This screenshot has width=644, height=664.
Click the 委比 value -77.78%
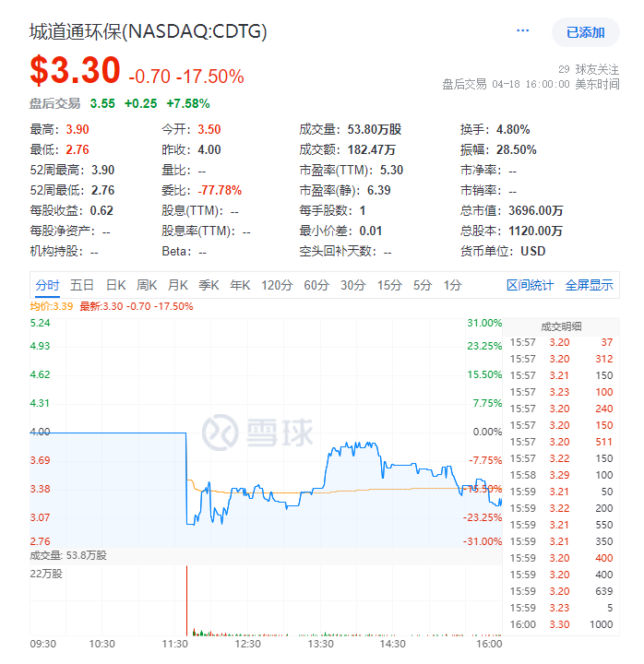220,190
